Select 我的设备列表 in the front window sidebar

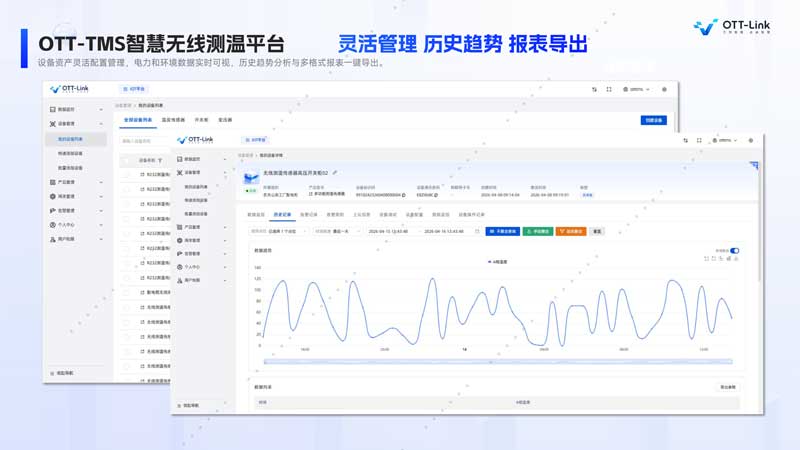(x=196, y=187)
